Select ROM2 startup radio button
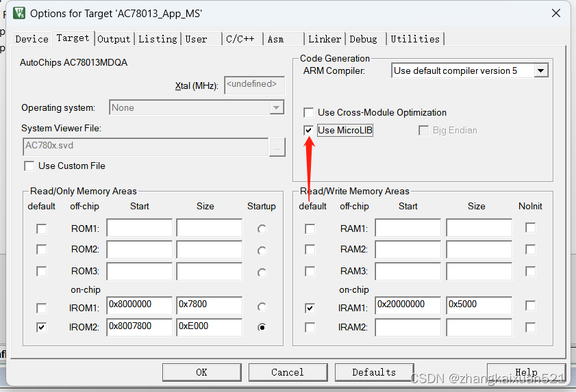The height and width of the screenshot is (392, 576). (262, 250)
